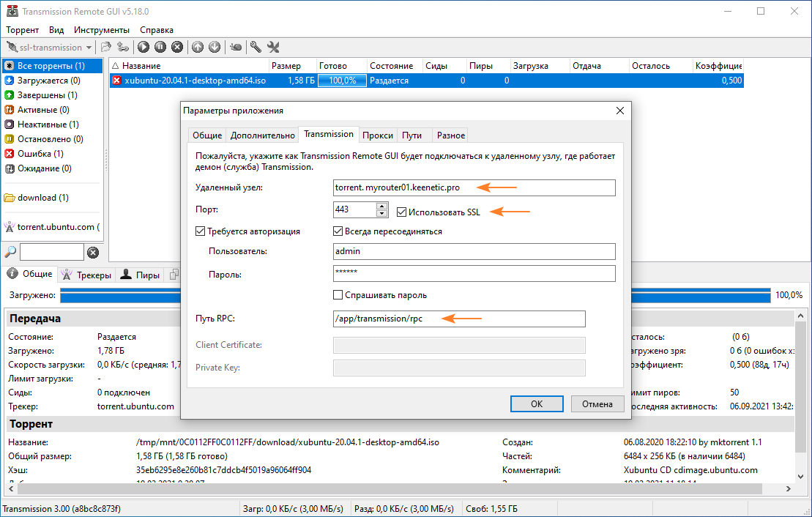
Task: Move torrent up in queue
Action: [x=198, y=47]
